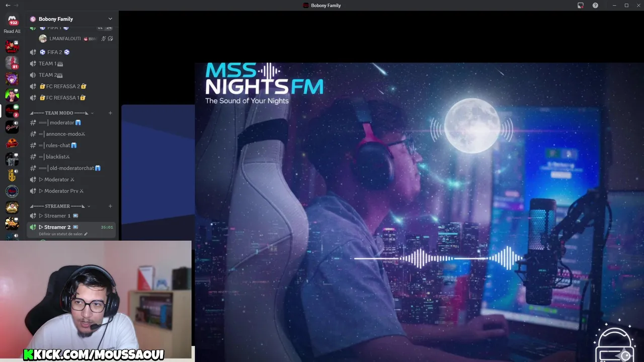Open selected server icon with 2 badge

pos(12,111)
